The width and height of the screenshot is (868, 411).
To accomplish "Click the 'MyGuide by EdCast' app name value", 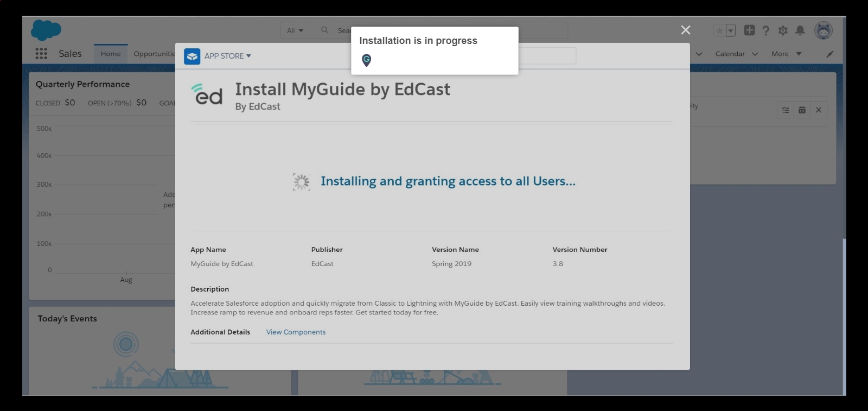I will [x=222, y=263].
